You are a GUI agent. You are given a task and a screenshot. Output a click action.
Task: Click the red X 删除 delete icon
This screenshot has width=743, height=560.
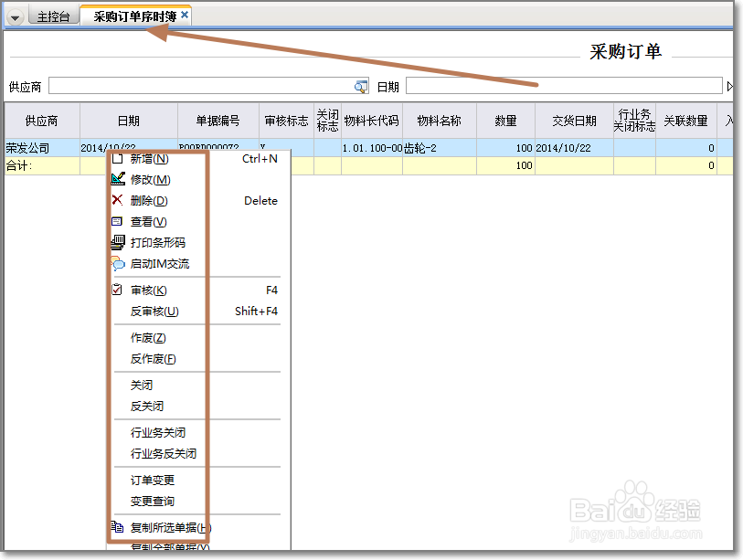click(x=119, y=200)
